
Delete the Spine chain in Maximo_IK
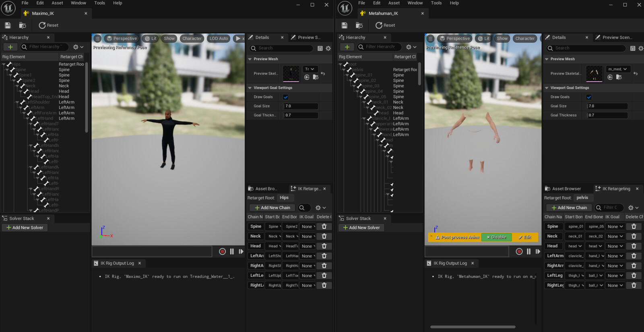[324, 227]
